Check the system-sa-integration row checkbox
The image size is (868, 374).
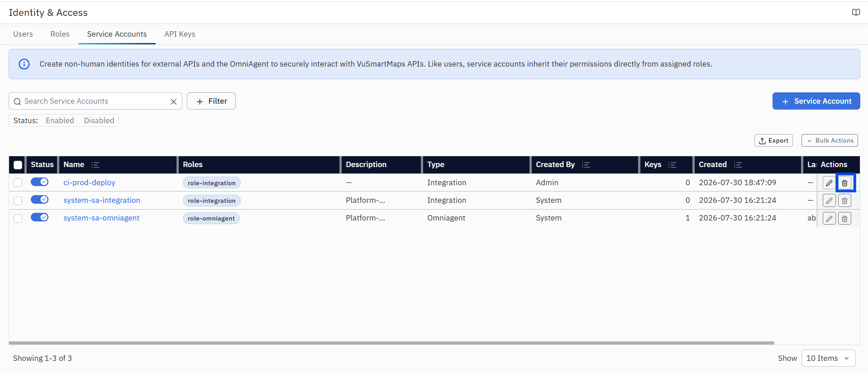pos(18,200)
